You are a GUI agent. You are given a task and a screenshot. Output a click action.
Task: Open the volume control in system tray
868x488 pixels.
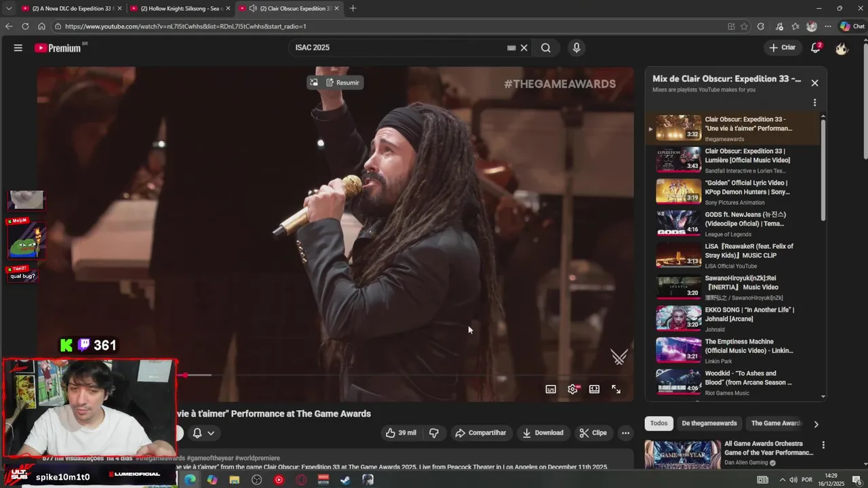click(793, 479)
